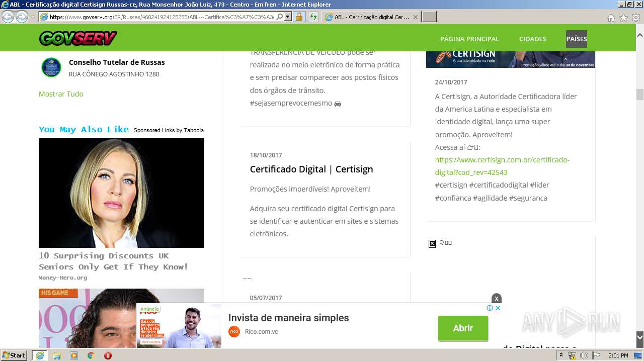Open the Certisign promotion banner image
The width and height of the screenshot is (644, 362).
coord(511,59)
